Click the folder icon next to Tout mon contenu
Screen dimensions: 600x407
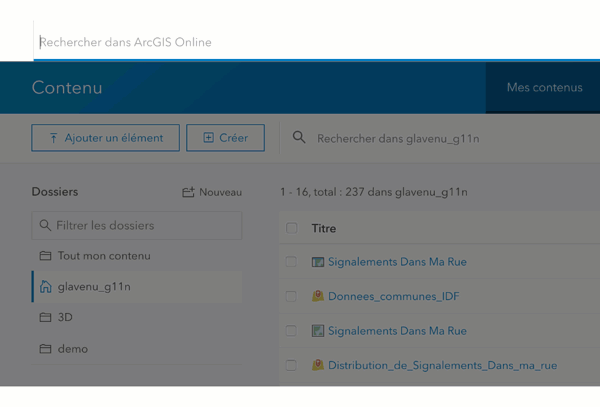click(45, 256)
